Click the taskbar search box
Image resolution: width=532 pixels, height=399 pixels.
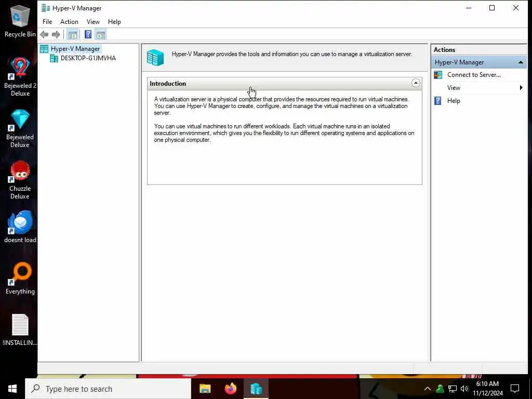click(x=108, y=389)
